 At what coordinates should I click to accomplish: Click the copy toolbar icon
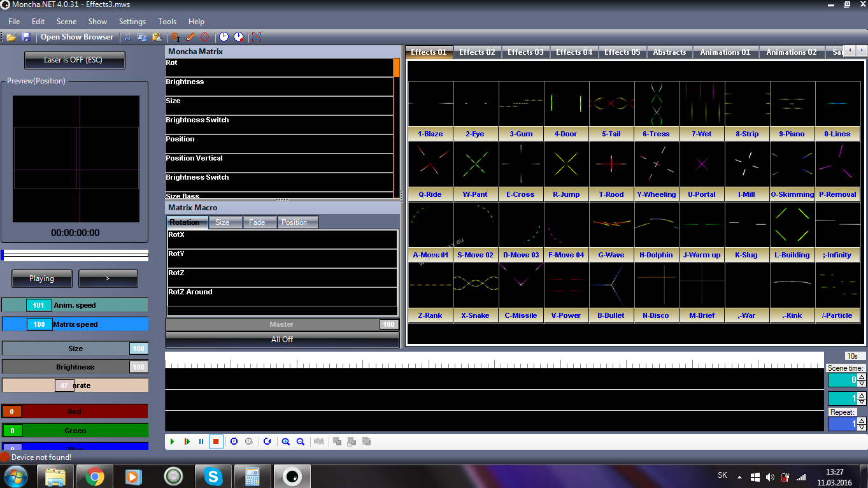tap(142, 37)
